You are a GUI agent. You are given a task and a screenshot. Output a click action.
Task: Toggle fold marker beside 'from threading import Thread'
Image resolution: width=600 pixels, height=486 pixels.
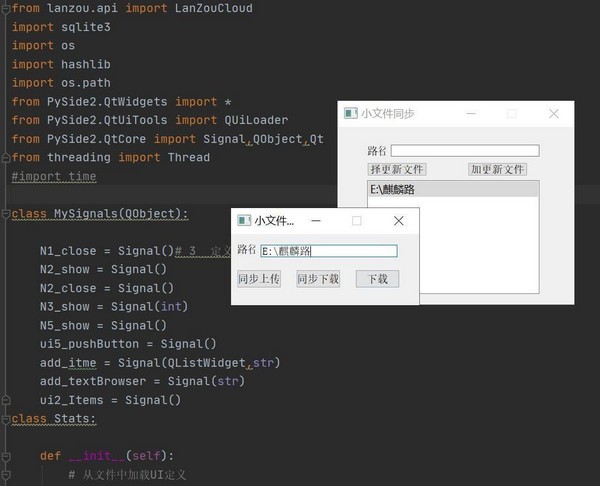(5, 158)
